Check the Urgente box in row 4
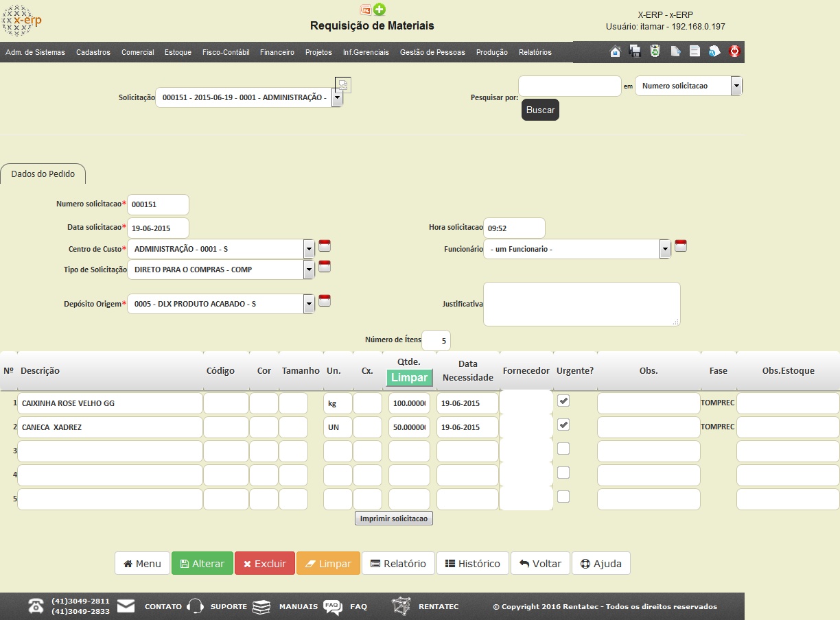The height and width of the screenshot is (620, 840). pos(563,473)
